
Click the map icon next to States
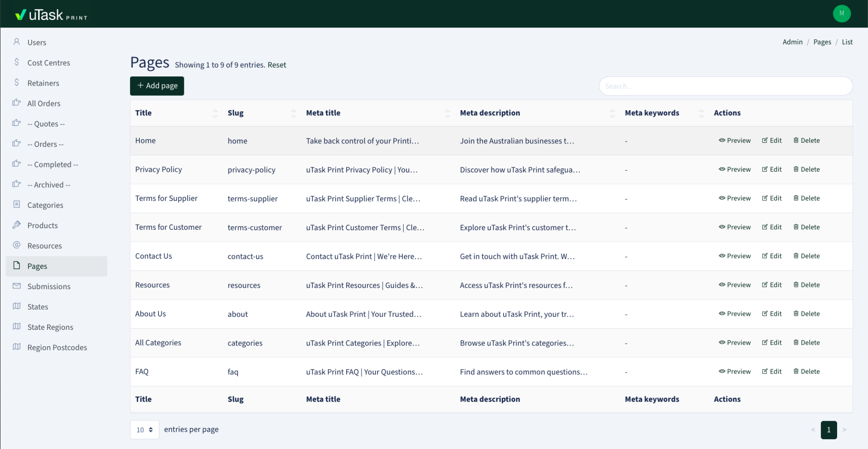click(17, 306)
